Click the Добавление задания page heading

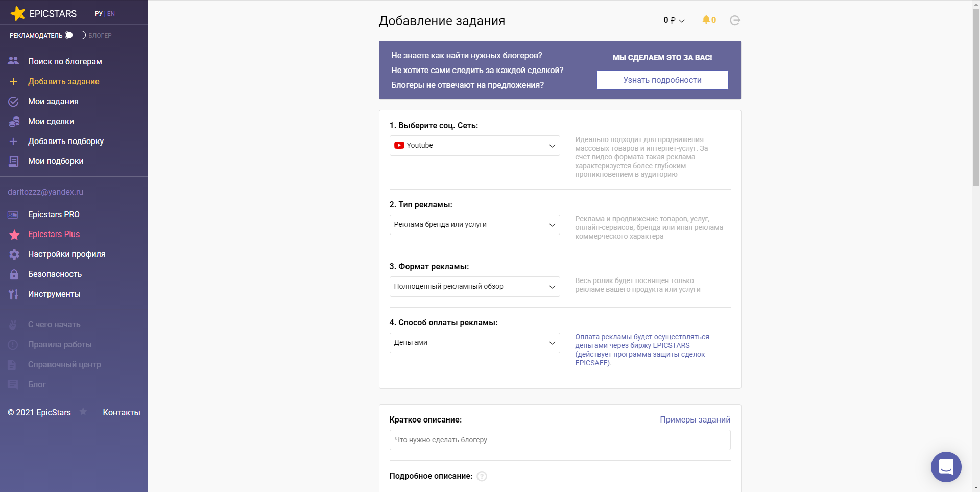coord(442,20)
